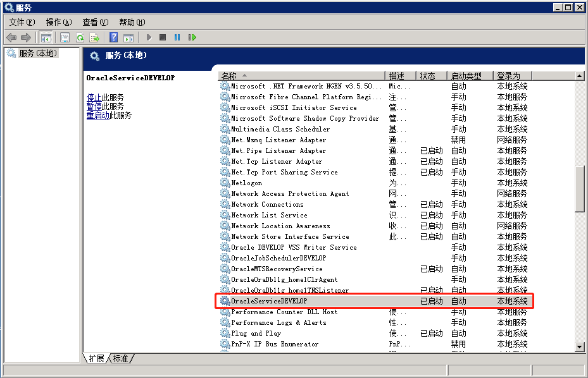Click the gear icon beside Netlogon
588x378 pixels.
[x=225, y=183]
